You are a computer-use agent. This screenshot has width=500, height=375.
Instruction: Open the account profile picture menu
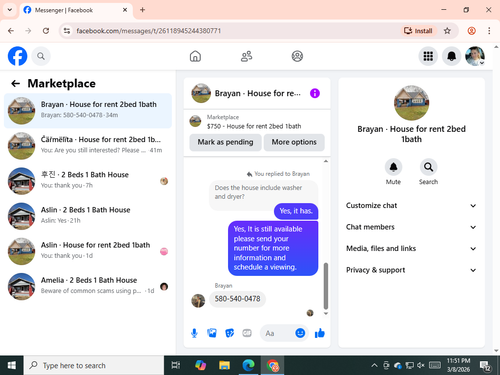coord(475,56)
